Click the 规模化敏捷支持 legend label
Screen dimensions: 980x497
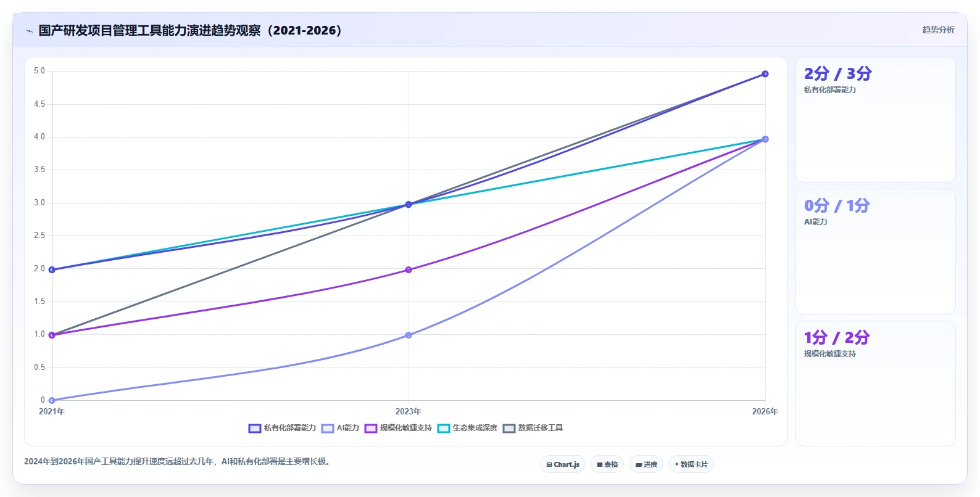(406, 428)
